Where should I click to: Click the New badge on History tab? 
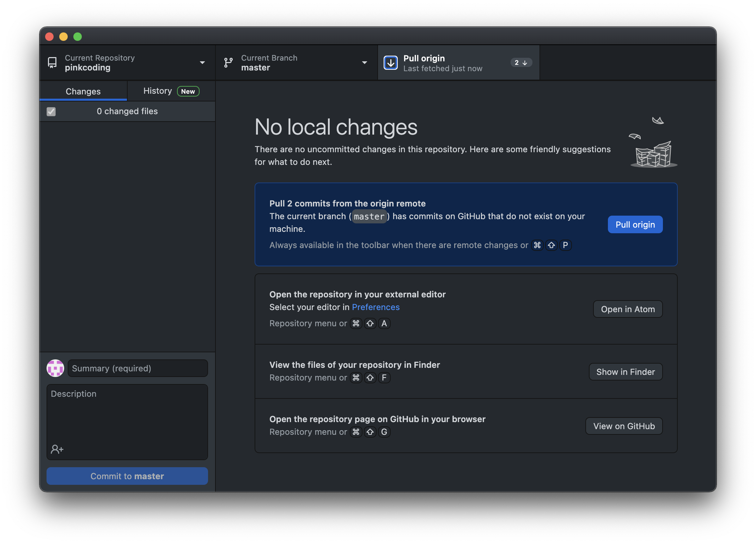[x=188, y=91]
